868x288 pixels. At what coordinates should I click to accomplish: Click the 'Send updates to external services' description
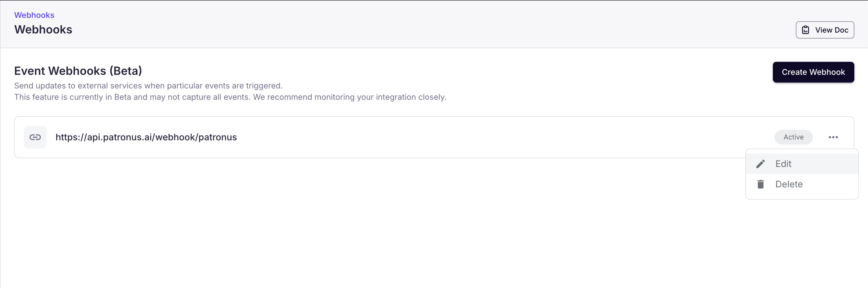pos(148,86)
